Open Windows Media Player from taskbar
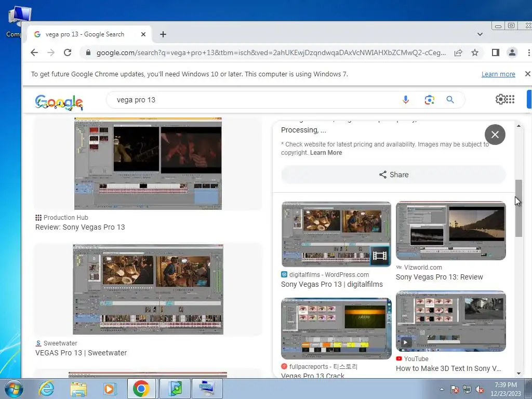 [110, 389]
